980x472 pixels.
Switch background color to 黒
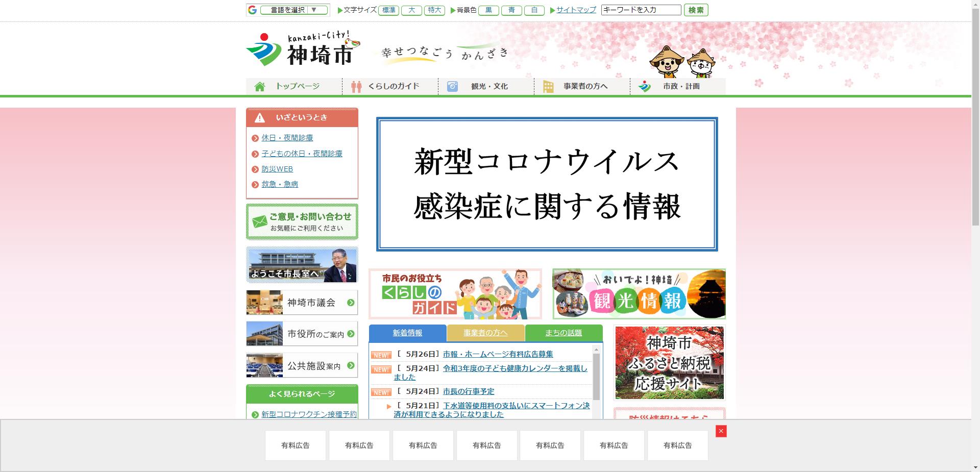(488, 10)
